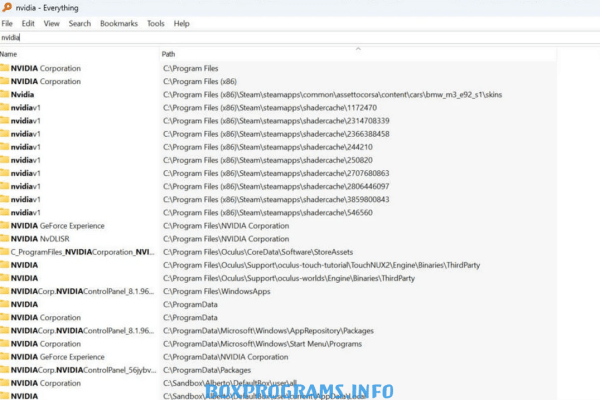The width and height of the screenshot is (600, 400).
Task: Click path C:\Program Files\WindowsApps
Action: pos(217,291)
